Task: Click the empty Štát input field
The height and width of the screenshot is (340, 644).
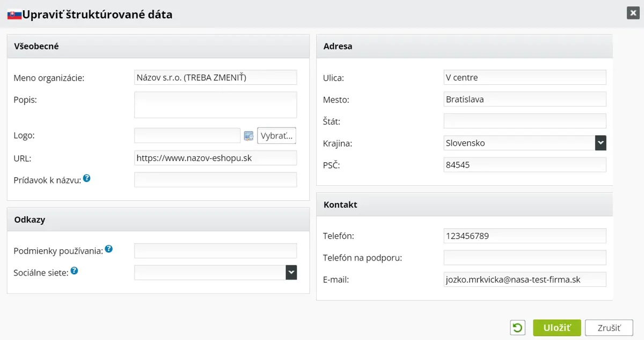Action: (525, 121)
